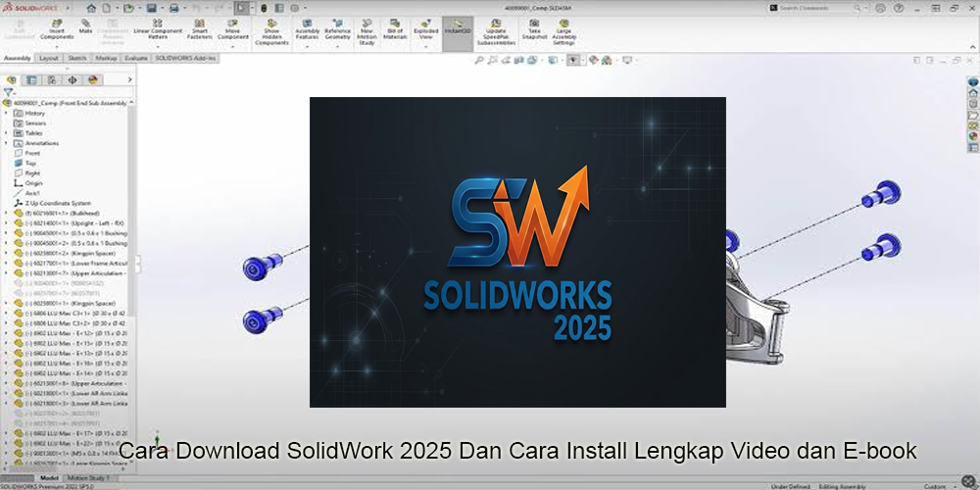Open Move Component dropdown arrow
This screenshot has width=980, height=490.
point(232,46)
